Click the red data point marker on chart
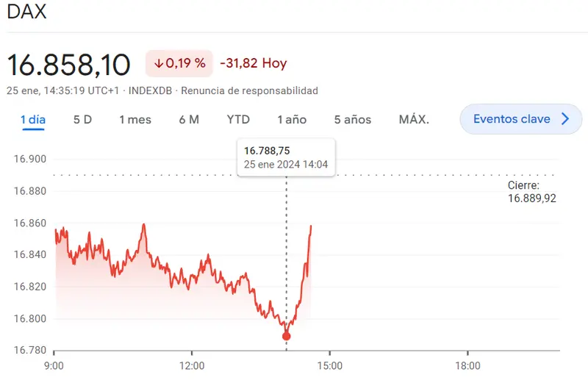588x383 pixels. pos(287,336)
